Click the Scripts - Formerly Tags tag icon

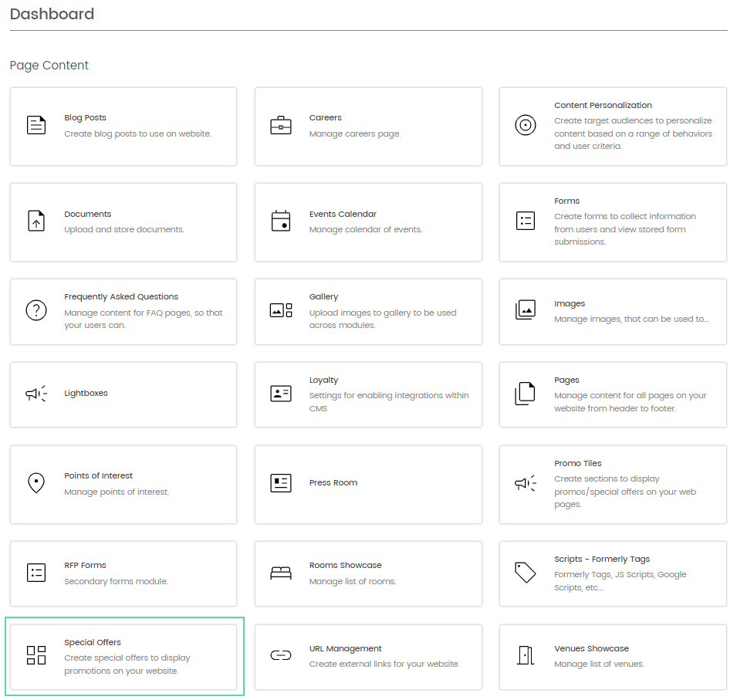click(525, 572)
